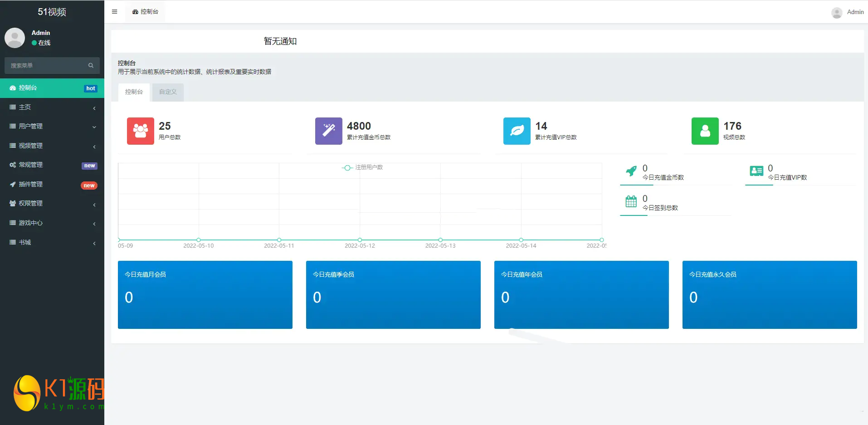The width and height of the screenshot is (868, 425).
Task: Click the blue leaf 累计充值VIP总数 icon
Action: (517, 131)
